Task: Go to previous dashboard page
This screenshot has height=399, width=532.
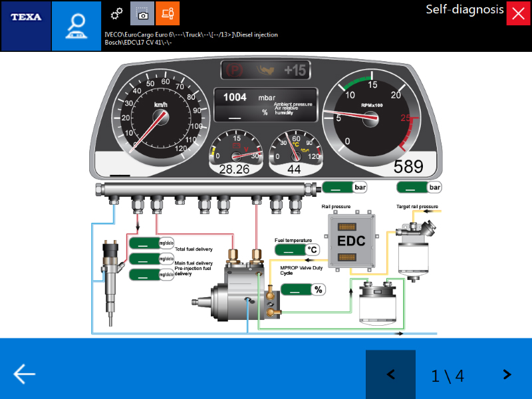Action: coord(390,374)
